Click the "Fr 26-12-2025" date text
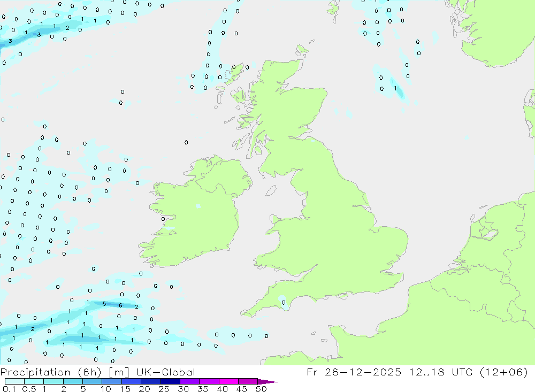 pyautogui.click(x=354, y=372)
